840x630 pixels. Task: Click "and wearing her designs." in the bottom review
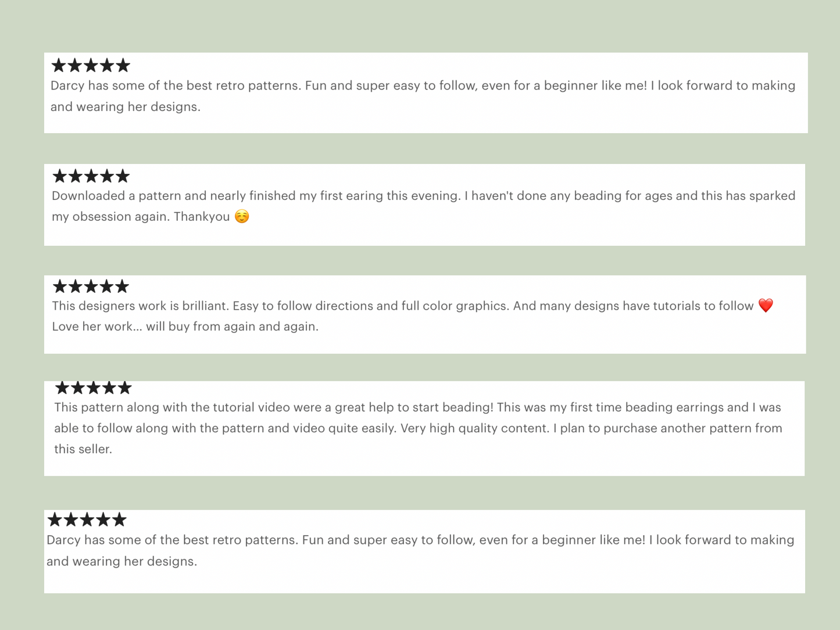click(x=121, y=561)
